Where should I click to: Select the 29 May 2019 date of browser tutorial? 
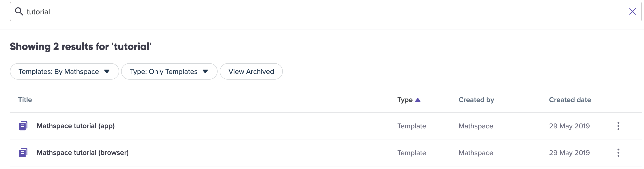click(569, 153)
